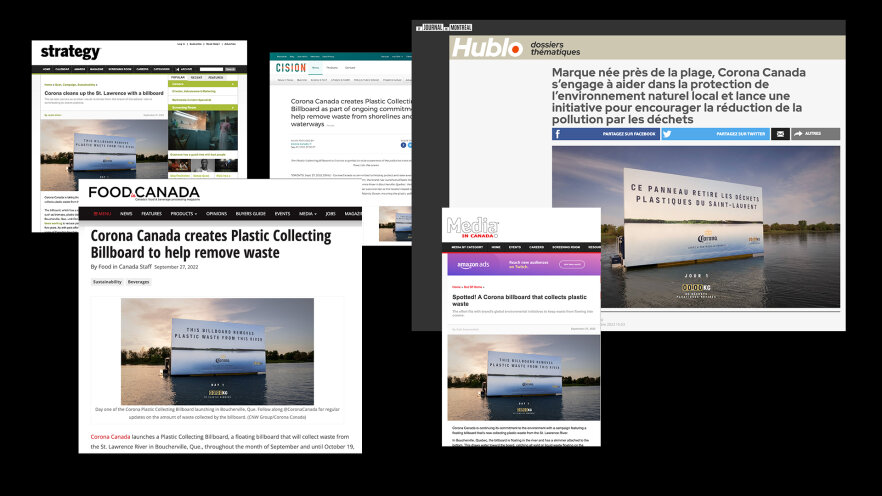Click the Facebook share icon on Cision page
882x496 pixels.
[403, 145]
